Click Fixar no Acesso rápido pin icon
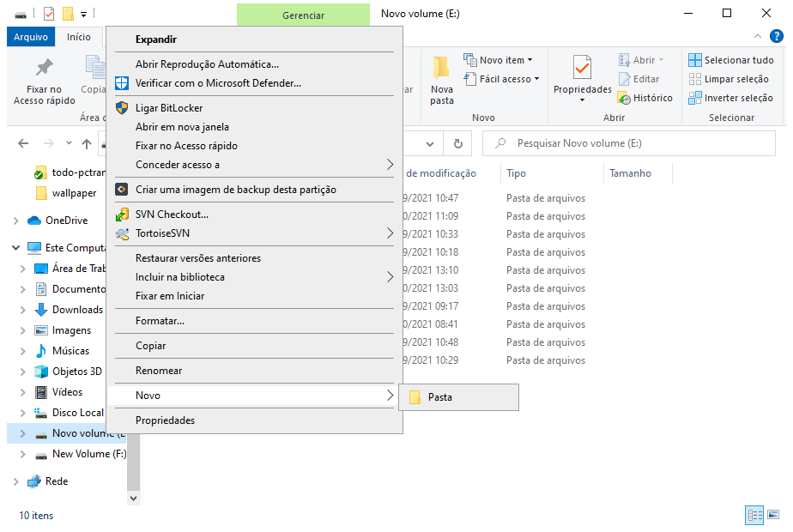Screen dimensions: 793x532 [x=44, y=69]
